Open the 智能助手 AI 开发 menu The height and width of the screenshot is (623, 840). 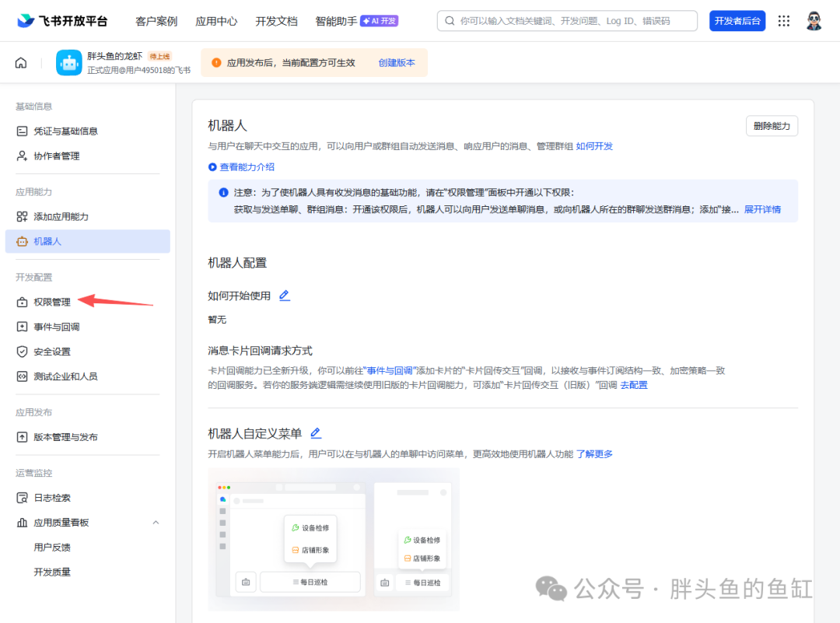tap(357, 22)
